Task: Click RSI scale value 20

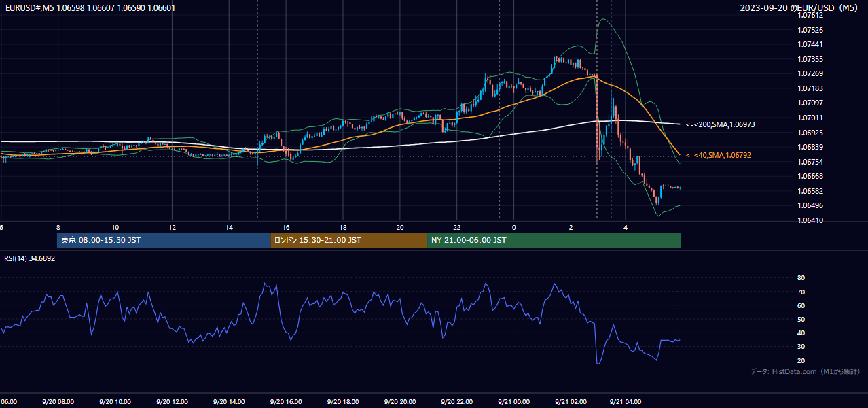Action: 801,360
